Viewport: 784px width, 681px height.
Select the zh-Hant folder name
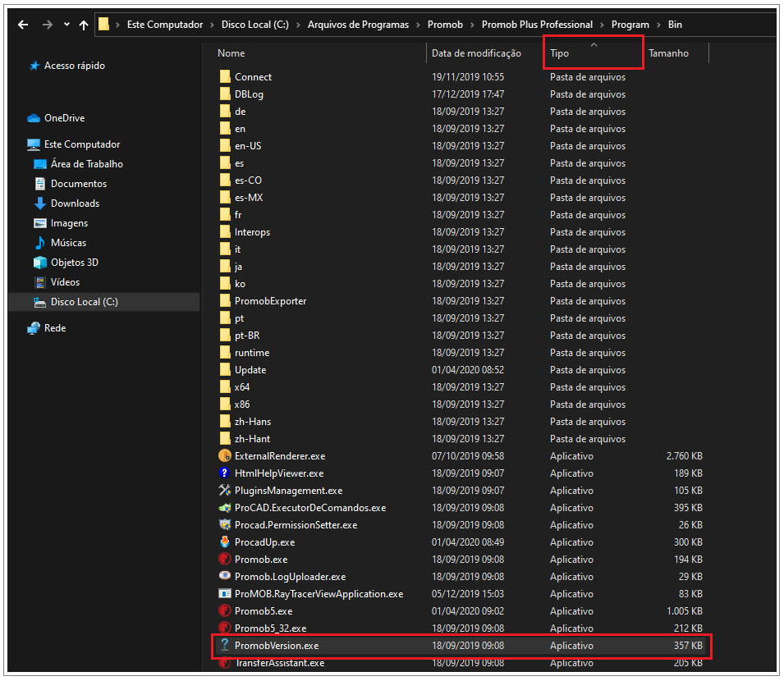click(x=252, y=439)
